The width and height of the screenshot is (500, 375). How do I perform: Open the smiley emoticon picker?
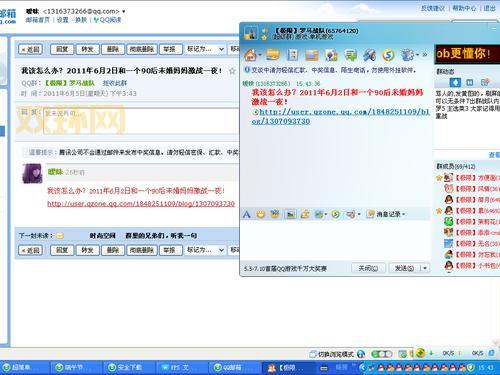[x=261, y=214]
